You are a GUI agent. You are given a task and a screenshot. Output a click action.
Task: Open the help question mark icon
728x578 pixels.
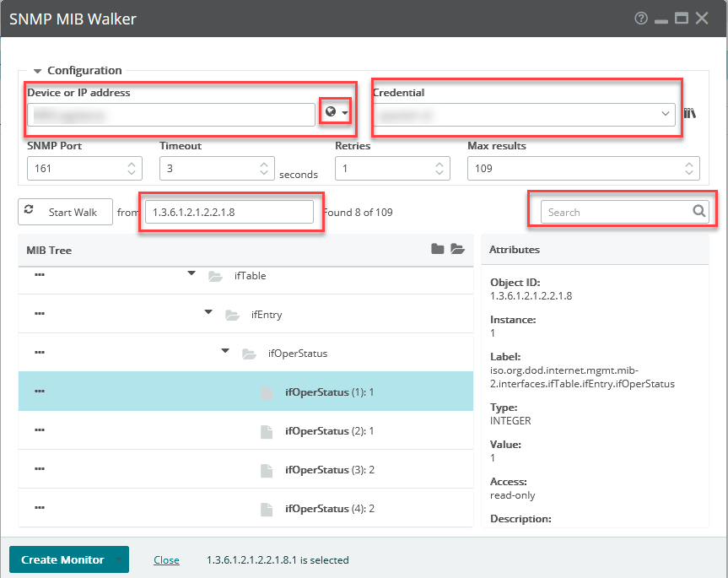641,18
